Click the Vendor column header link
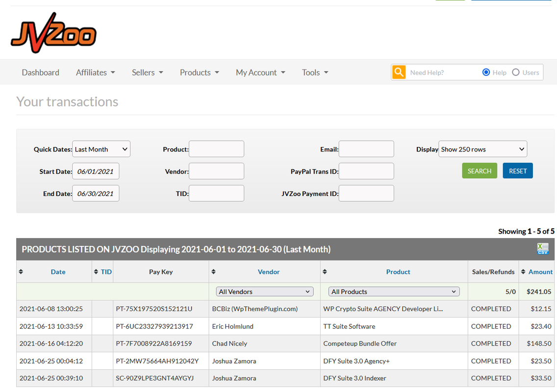The width and height of the screenshot is (557, 392). click(x=269, y=271)
